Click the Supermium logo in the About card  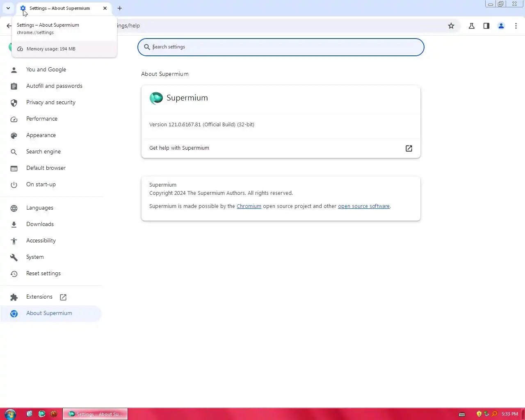point(156,98)
